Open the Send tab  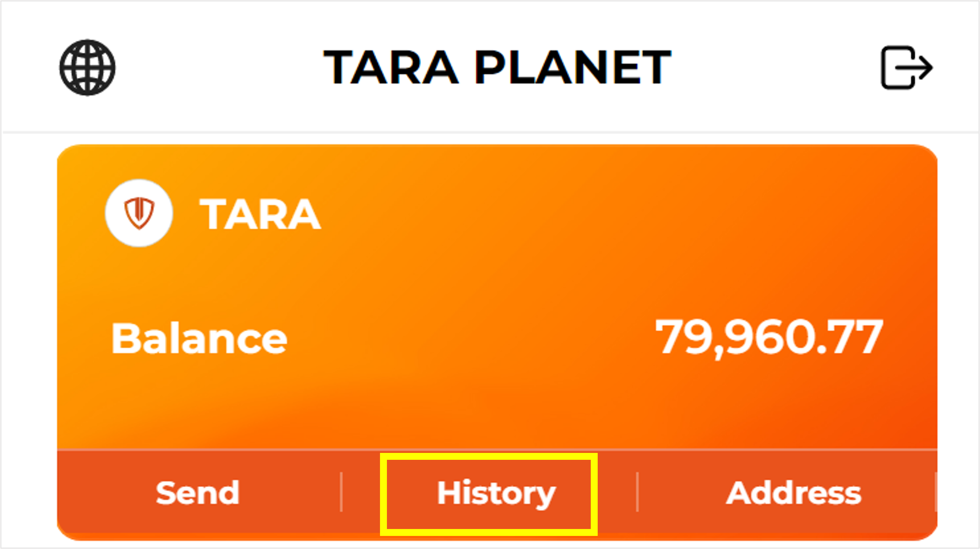tap(198, 493)
